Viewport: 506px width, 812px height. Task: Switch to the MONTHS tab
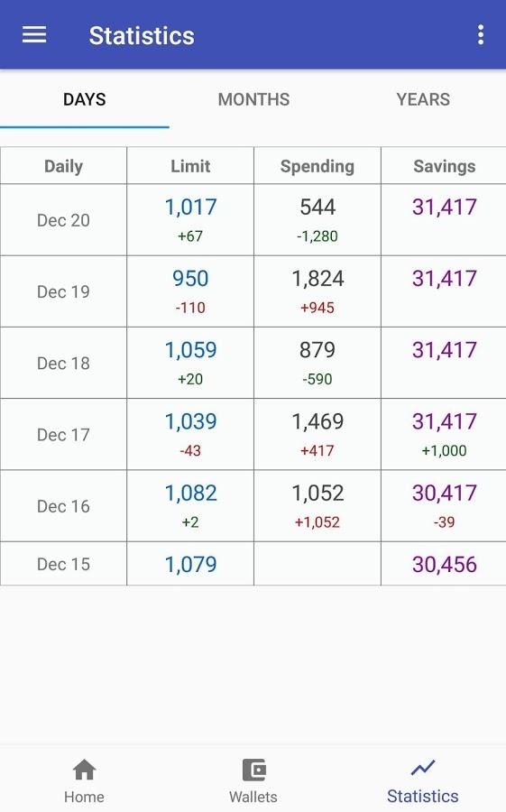pos(253,99)
